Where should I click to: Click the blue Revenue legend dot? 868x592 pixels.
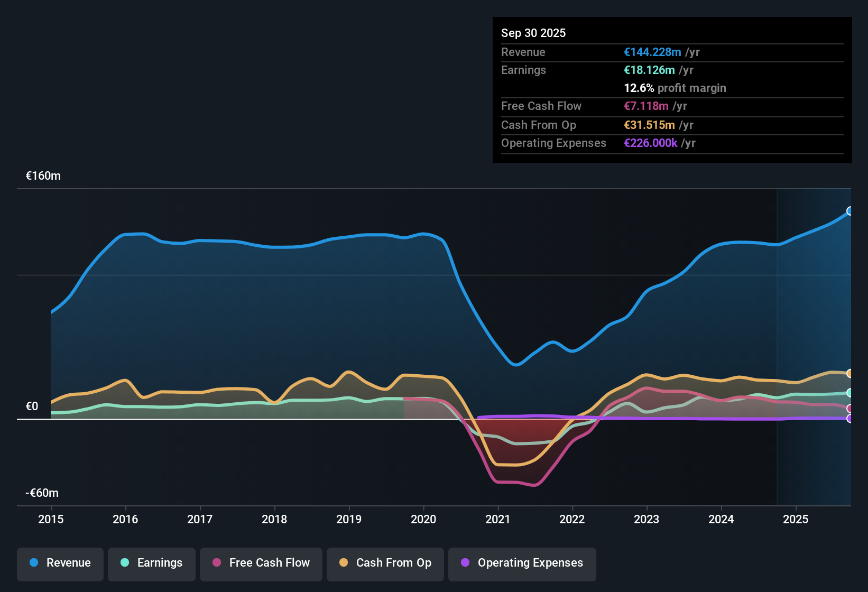tap(33, 563)
